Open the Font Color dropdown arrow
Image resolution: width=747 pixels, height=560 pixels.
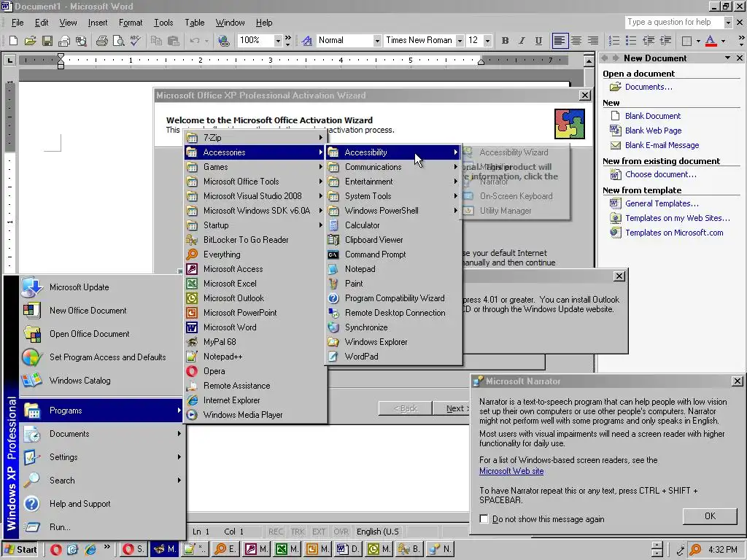point(723,41)
